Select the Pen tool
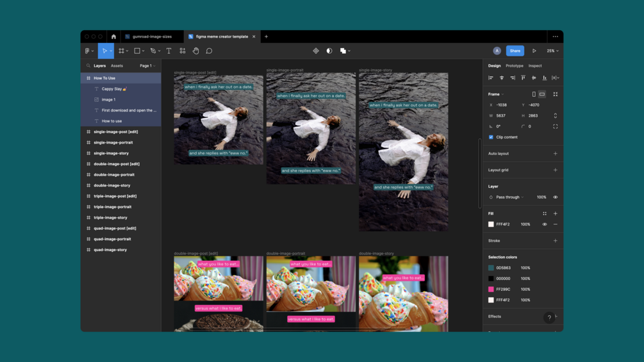 (x=153, y=51)
